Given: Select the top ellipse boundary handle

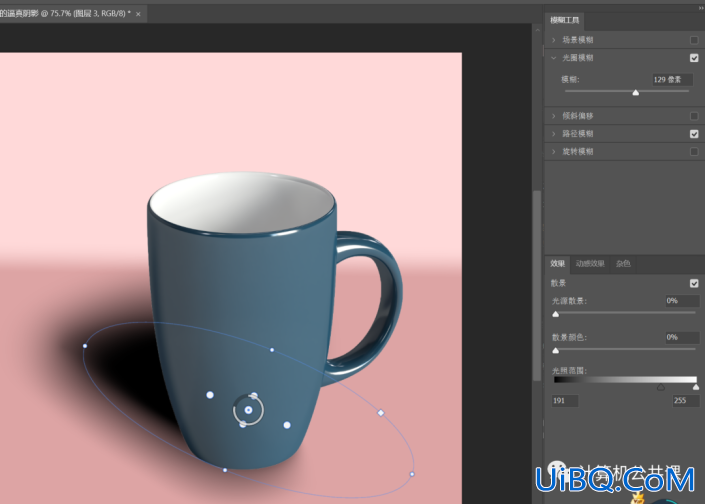Looking at the screenshot, I should 272,350.
